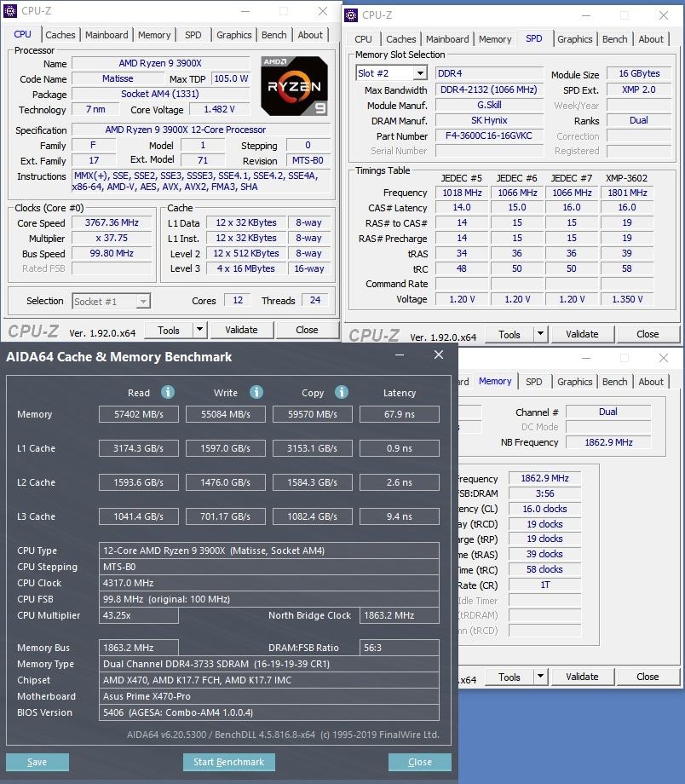Viewport: 685px width, 784px height.
Task: Open Bench tab in left CPU-Z window
Action: 274,35
